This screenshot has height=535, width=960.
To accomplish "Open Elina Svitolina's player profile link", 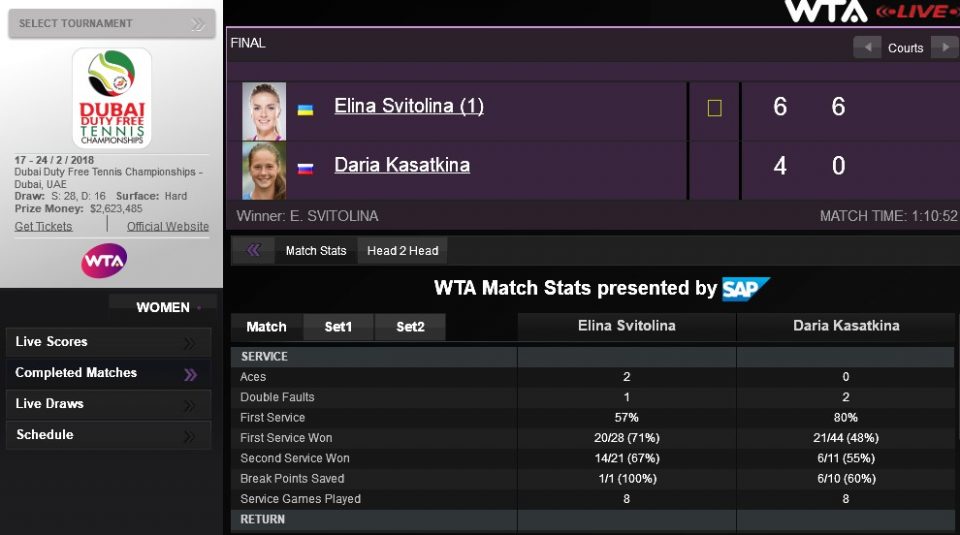I will pyautogui.click(x=408, y=106).
